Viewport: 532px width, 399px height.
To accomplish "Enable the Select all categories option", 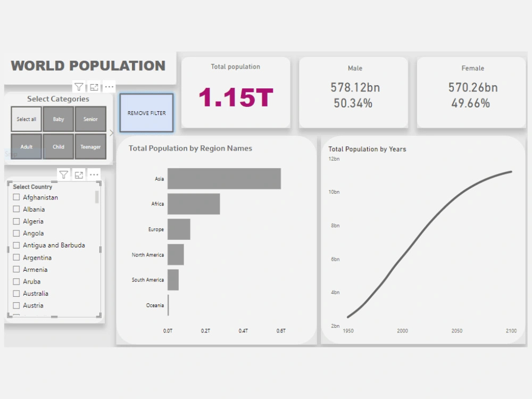I will (x=26, y=119).
